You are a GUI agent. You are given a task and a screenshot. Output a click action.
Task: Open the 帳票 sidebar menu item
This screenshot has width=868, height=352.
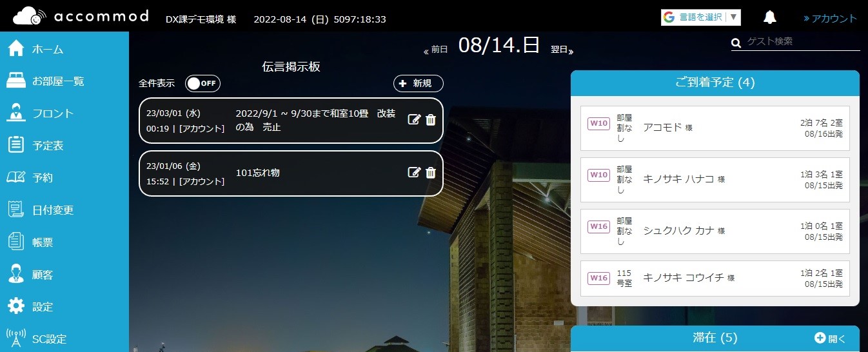click(x=43, y=242)
